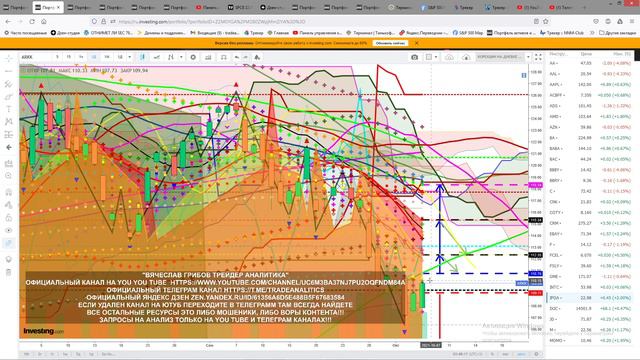Open the prediction and measurement tools
640x360 pixels.
click(x=9, y=134)
